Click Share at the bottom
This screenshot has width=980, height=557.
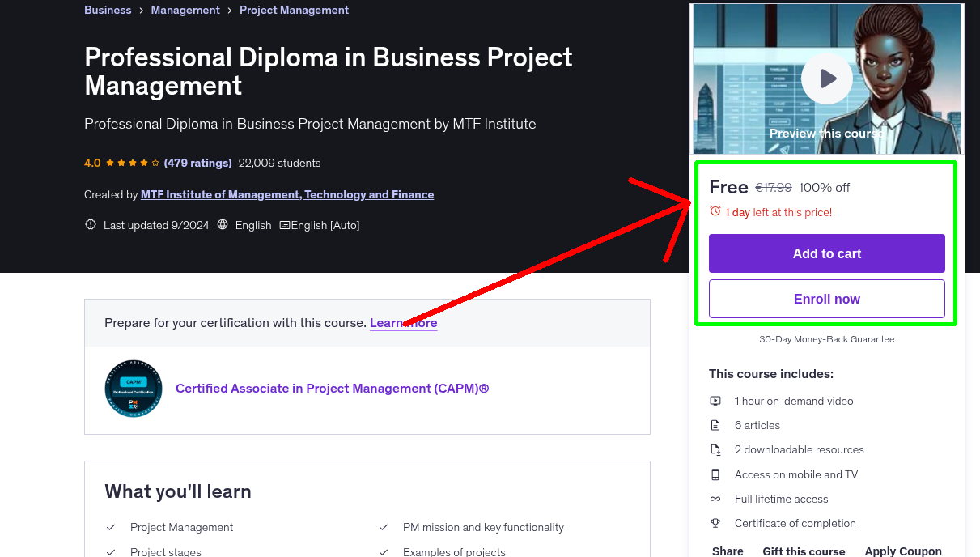[727, 550]
